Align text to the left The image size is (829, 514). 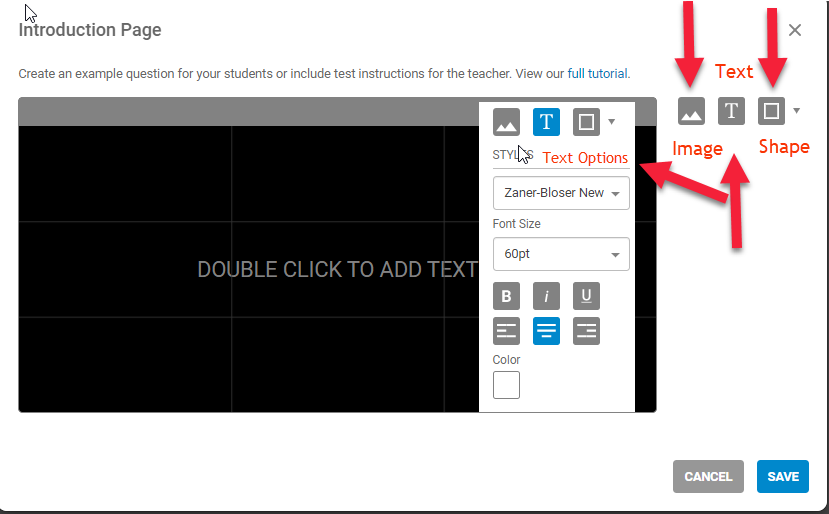(x=507, y=331)
